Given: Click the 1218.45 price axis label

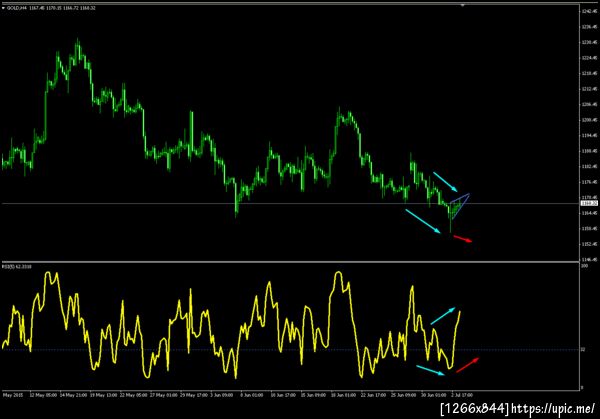Looking at the screenshot, I should tap(589, 73).
